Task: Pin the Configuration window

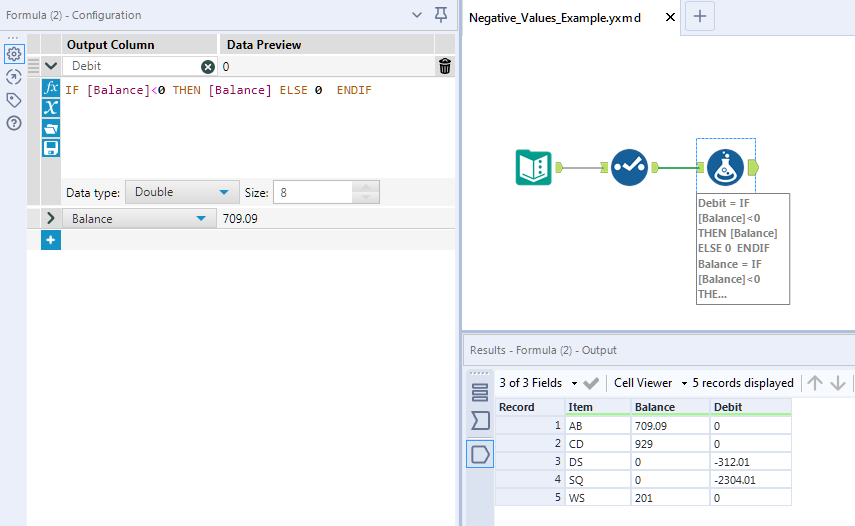Action: 441,15
